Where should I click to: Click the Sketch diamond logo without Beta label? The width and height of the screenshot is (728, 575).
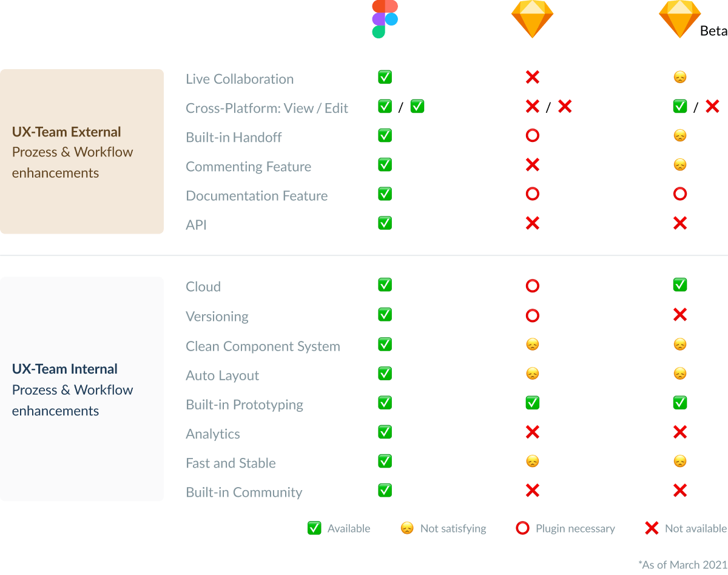pos(532,19)
